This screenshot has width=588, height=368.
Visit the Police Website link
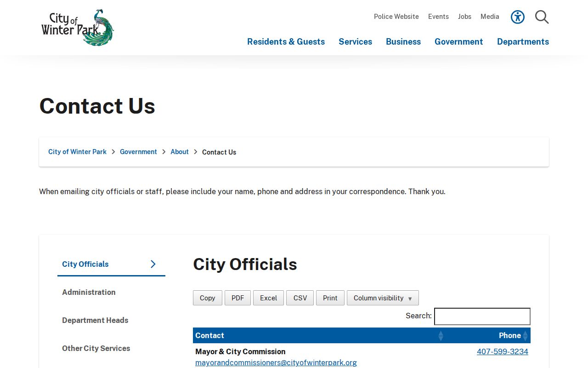396,17
